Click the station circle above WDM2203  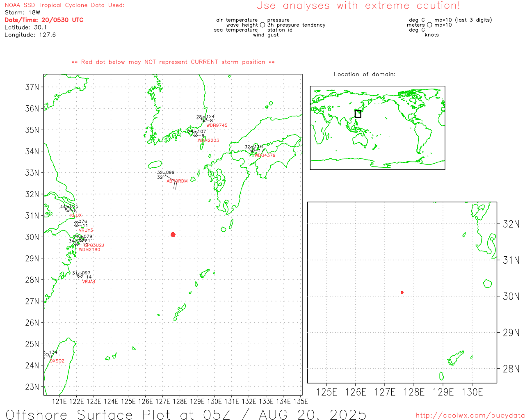pos(195,134)
